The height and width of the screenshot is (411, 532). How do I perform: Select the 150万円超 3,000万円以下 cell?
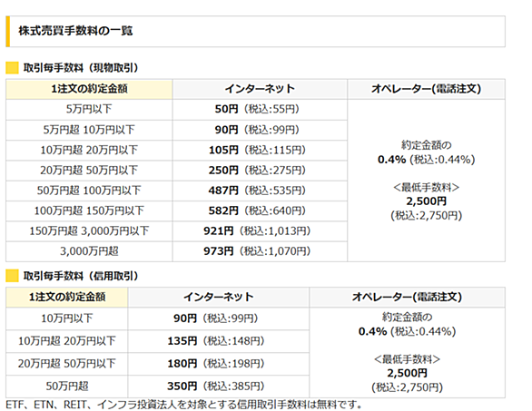tap(89, 231)
